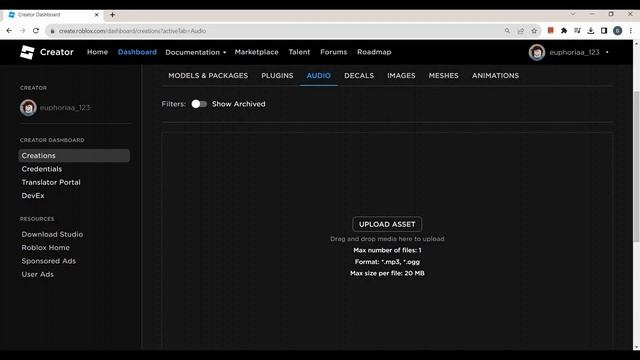This screenshot has width=640, height=360.
Task: Open the Forums nav link
Action: coord(333,52)
